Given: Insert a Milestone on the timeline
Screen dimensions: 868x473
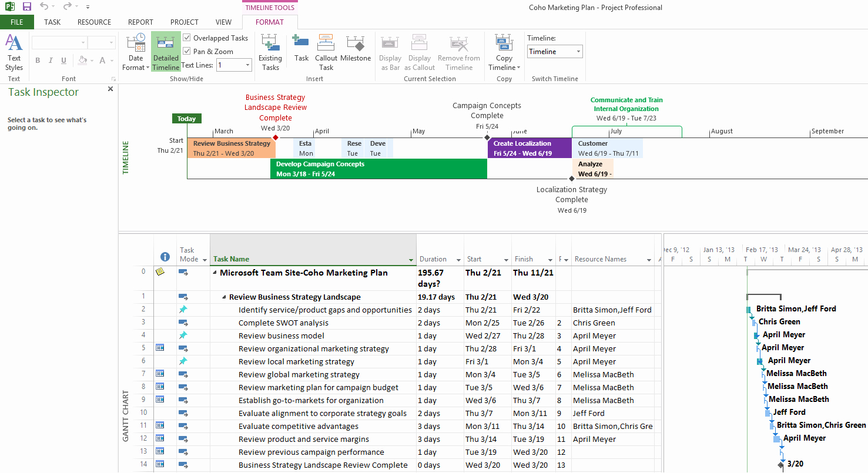Looking at the screenshot, I should click(356, 48).
